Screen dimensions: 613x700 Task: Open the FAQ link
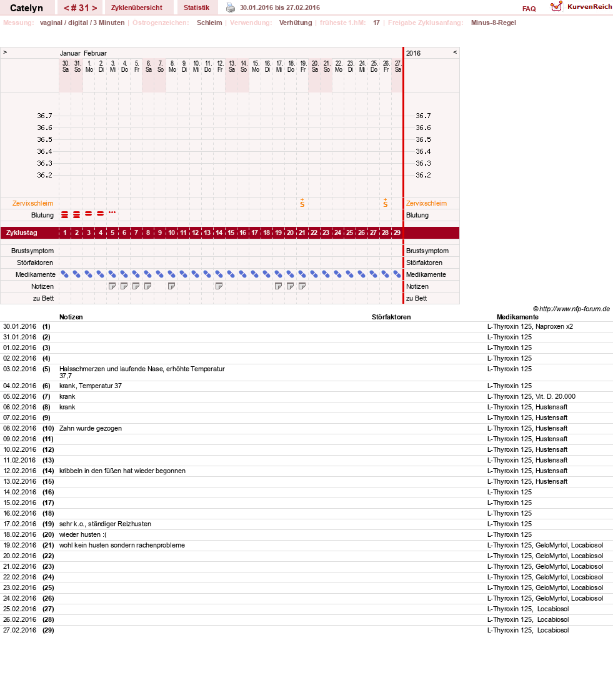pyautogui.click(x=529, y=9)
